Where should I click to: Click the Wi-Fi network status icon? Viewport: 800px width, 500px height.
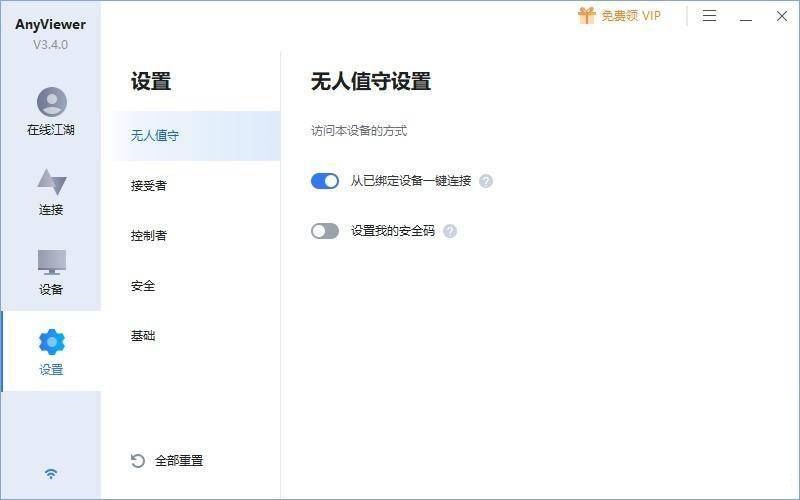(51, 473)
